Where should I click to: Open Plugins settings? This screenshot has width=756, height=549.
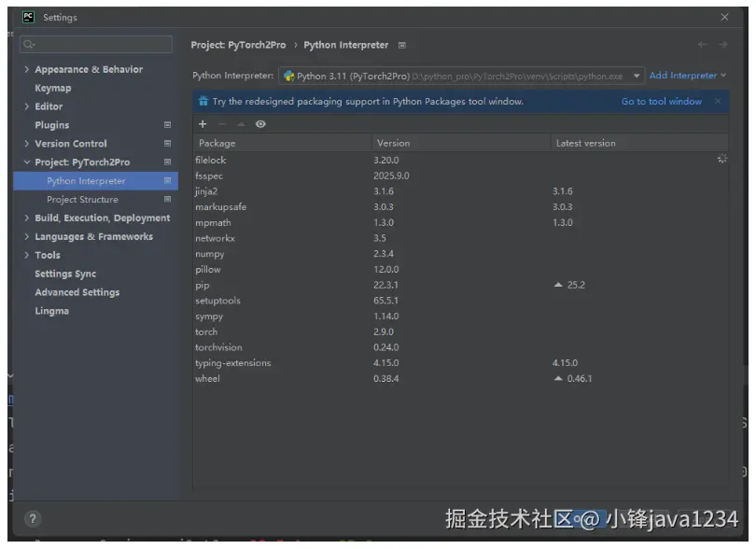tap(52, 125)
